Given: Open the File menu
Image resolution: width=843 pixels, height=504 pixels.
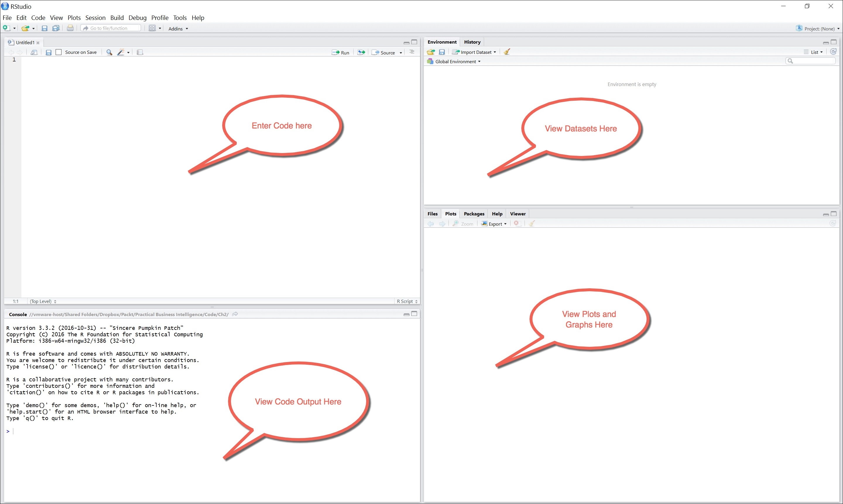Looking at the screenshot, I should (x=7, y=18).
